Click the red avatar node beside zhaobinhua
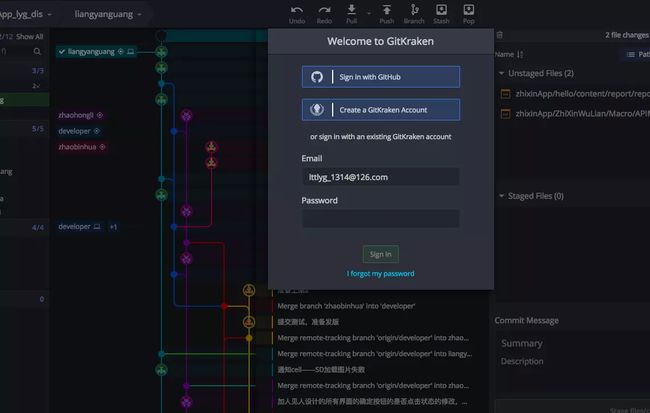The width and height of the screenshot is (650, 413). point(211,147)
